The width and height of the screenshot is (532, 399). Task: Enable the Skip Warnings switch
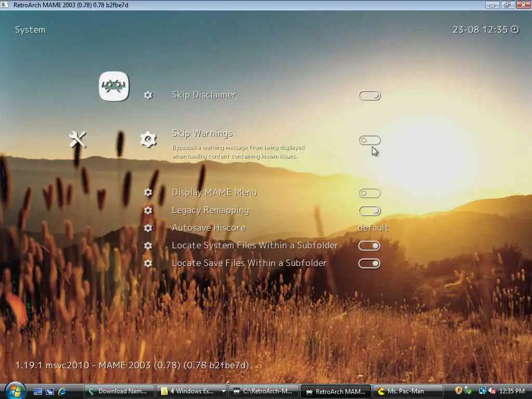tap(370, 140)
